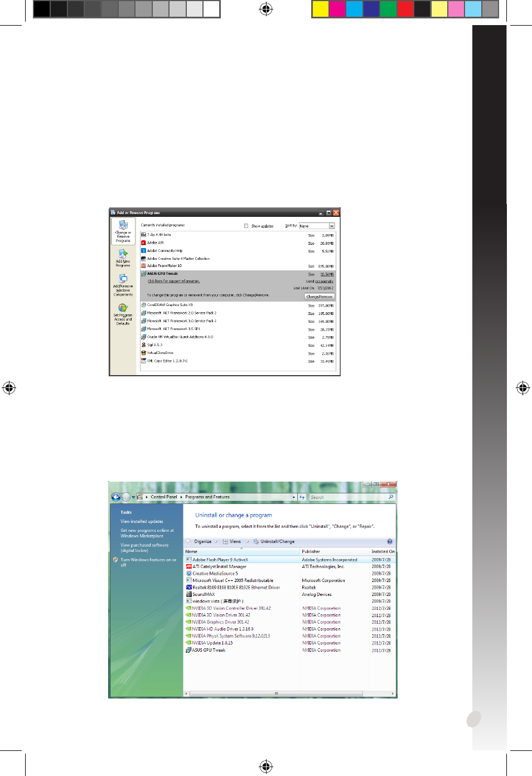Viewport: 532px width, 776px height.
Task: Select 'NVIDIA PhysX System Software 9.12.0213' row
Action: point(289,636)
